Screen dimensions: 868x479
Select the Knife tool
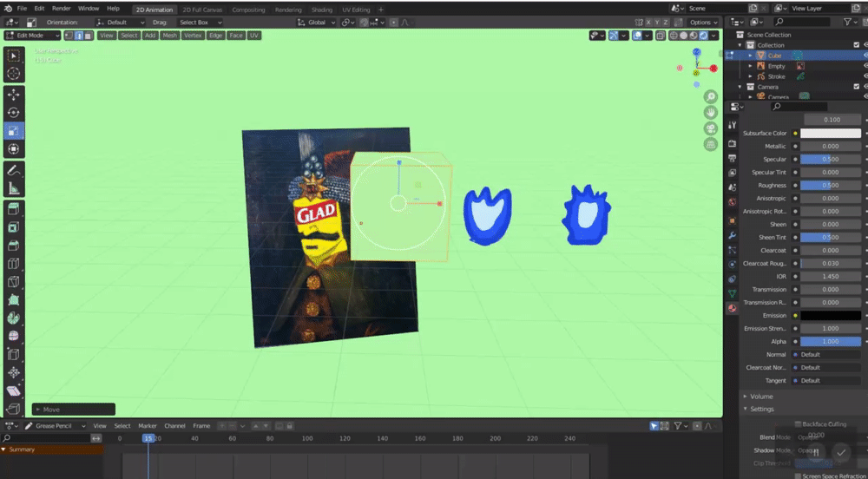tap(13, 282)
